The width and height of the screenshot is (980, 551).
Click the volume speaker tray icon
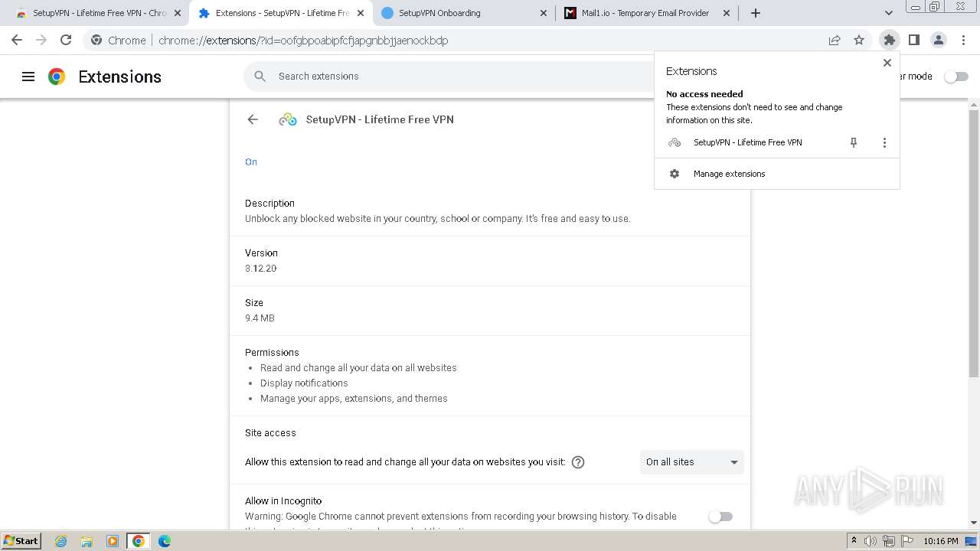[871, 541]
